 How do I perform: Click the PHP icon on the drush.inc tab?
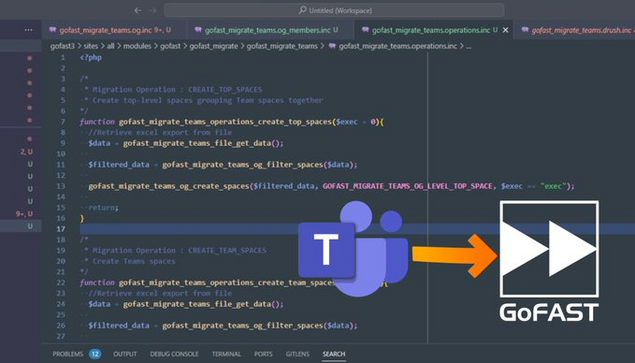click(525, 30)
